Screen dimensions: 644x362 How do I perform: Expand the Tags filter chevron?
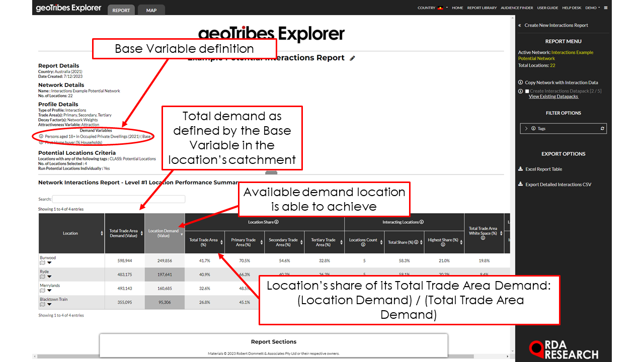point(526,129)
